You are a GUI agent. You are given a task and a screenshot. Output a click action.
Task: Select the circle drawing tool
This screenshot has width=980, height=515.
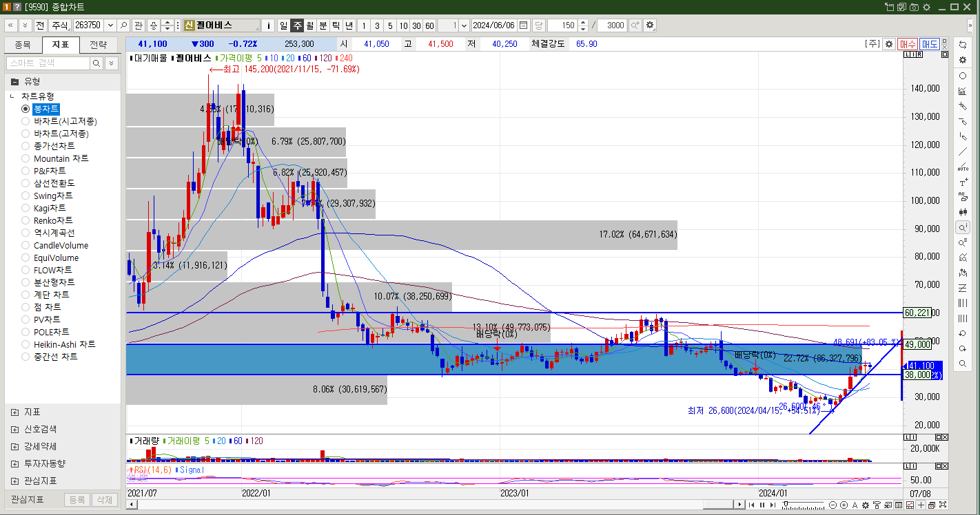point(963,76)
